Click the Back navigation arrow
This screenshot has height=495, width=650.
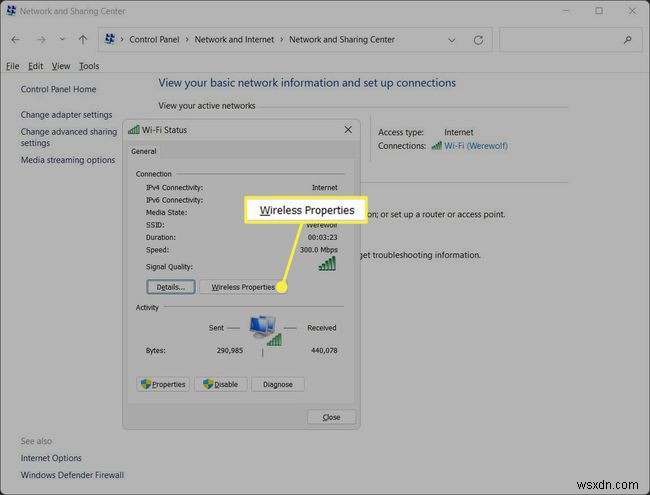tap(16, 40)
